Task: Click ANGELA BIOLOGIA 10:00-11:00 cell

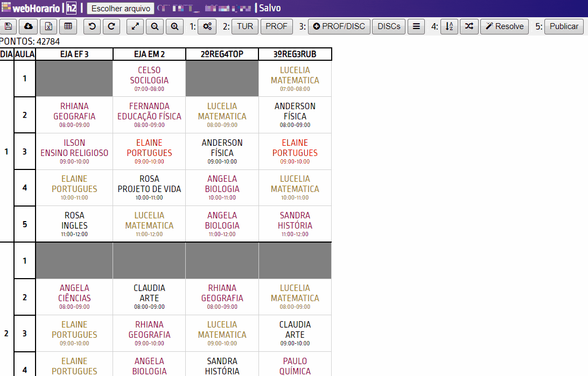Action: coord(222,188)
